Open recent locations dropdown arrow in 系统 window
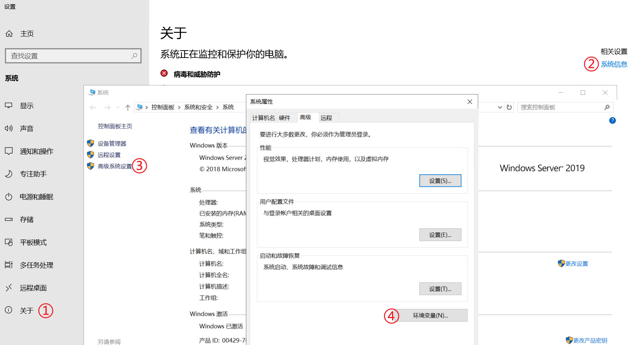Screen dimensions: 644x345 [118, 107]
